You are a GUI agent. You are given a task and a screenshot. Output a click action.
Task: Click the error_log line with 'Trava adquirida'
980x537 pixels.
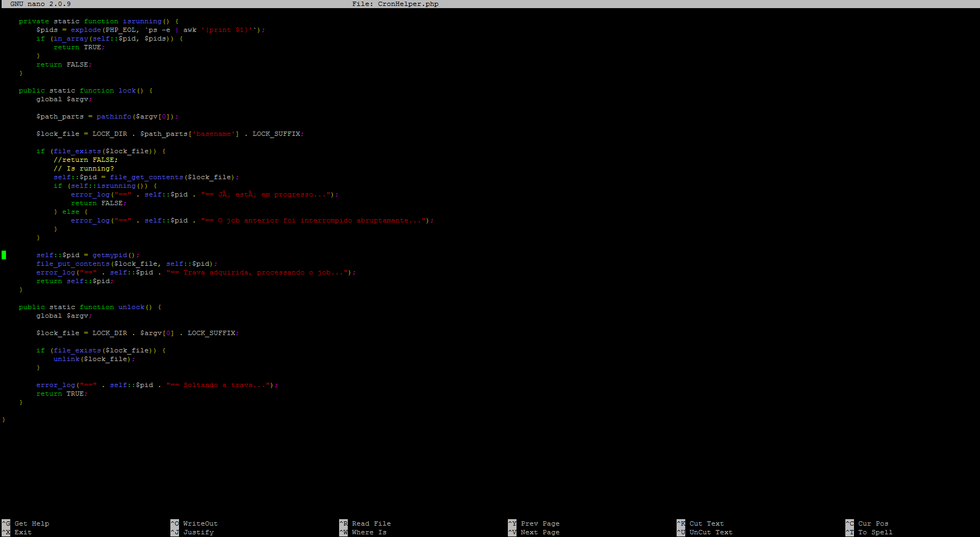(x=196, y=272)
